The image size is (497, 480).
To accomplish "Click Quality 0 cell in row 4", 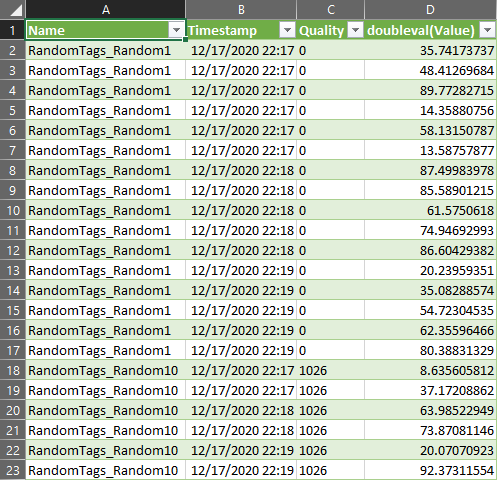I will point(331,90).
